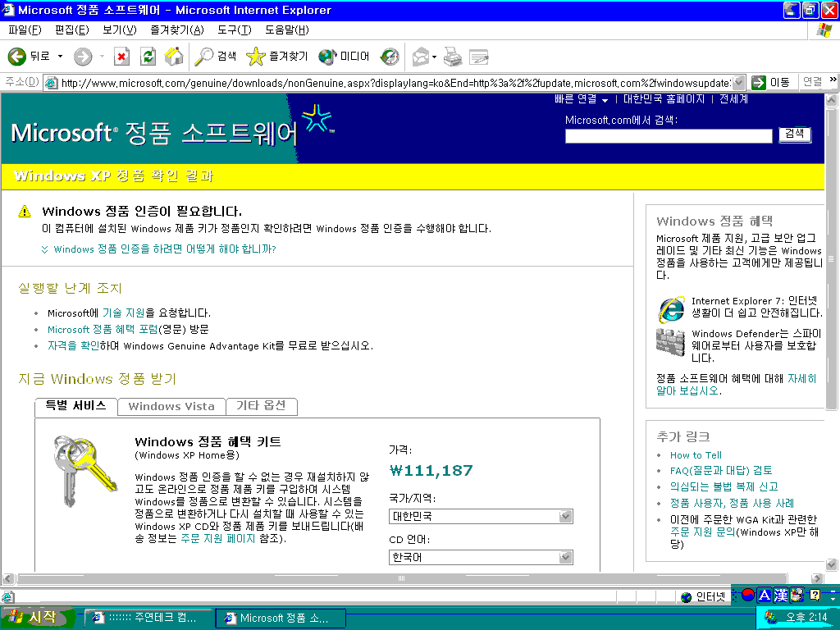Open the IME help question icon
The width and height of the screenshot is (840, 630).
[x=815, y=595]
